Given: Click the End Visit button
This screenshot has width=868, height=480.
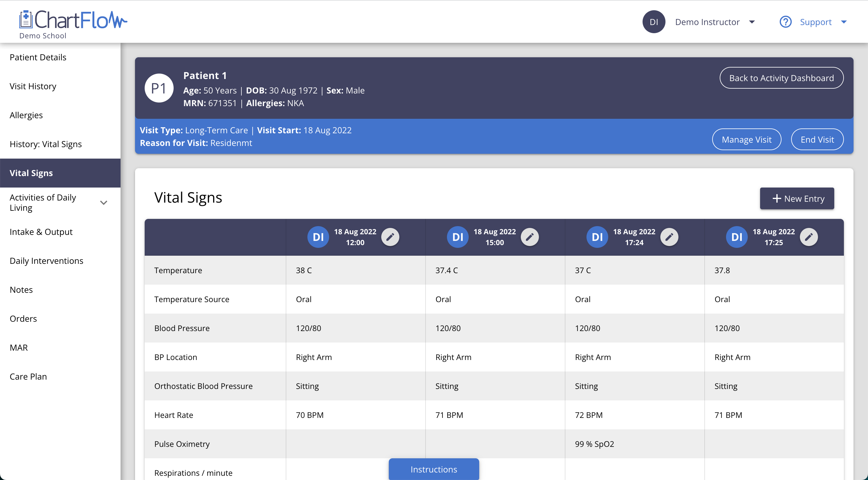Looking at the screenshot, I should (817, 139).
